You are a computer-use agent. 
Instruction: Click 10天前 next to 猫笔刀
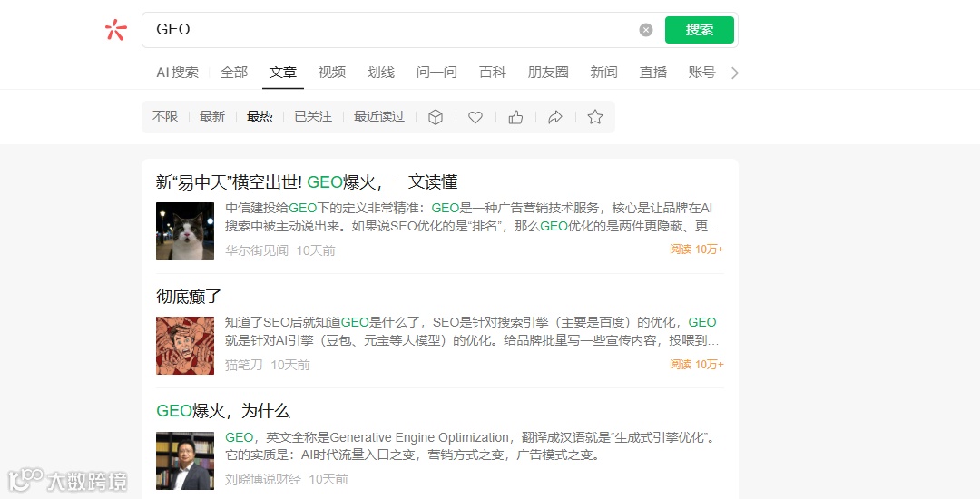(290, 365)
